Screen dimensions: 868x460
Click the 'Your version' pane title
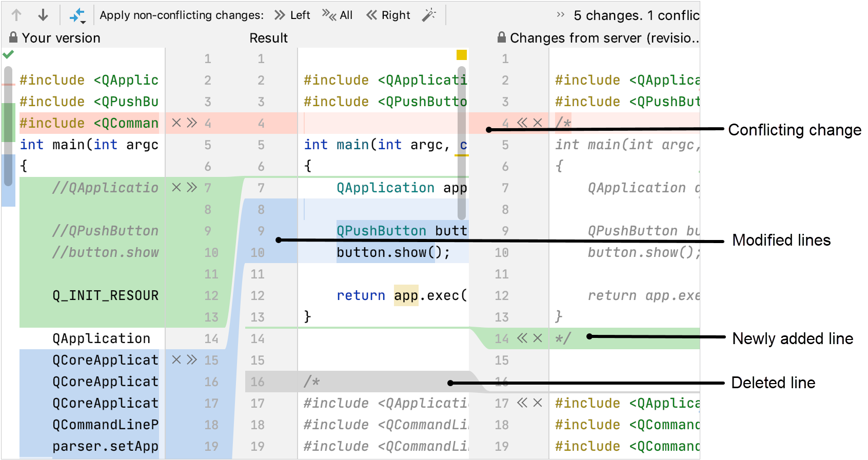click(61, 38)
